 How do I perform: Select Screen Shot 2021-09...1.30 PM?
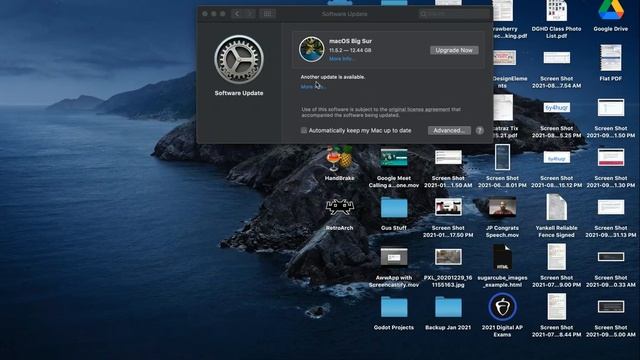(x=611, y=158)
